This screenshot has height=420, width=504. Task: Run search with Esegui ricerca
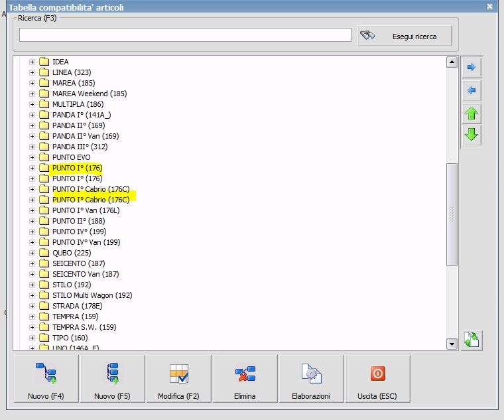pos(405,36)
